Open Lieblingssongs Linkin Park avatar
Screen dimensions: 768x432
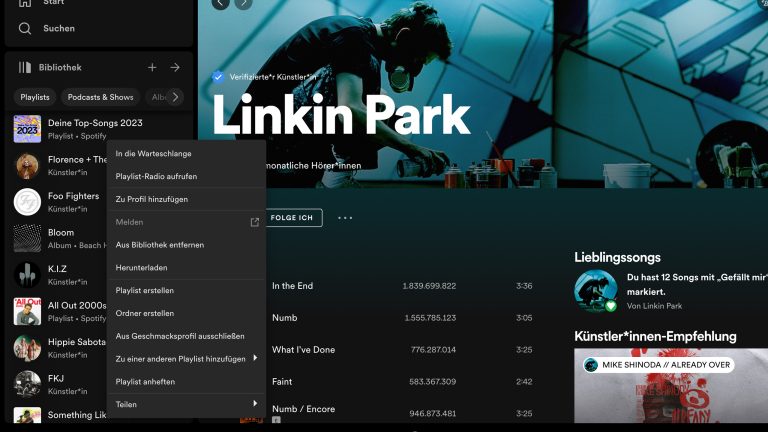(x=596, y=291)
